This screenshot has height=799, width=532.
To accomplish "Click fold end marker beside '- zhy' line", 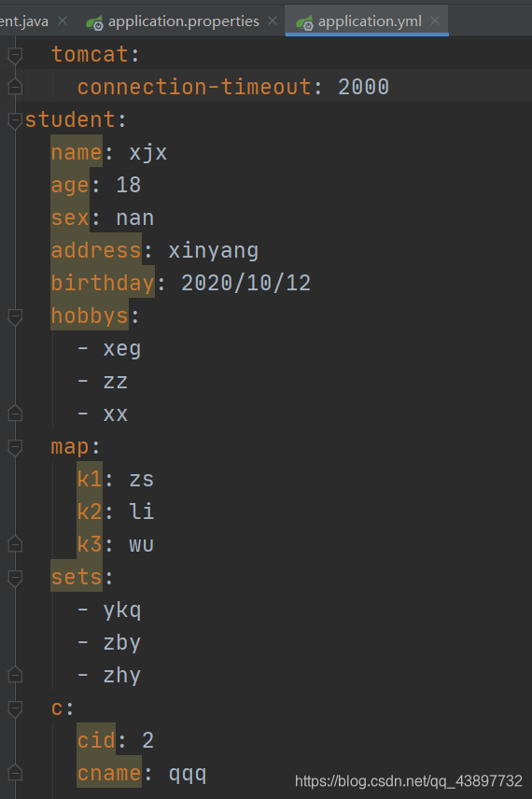I will point(15,675).
